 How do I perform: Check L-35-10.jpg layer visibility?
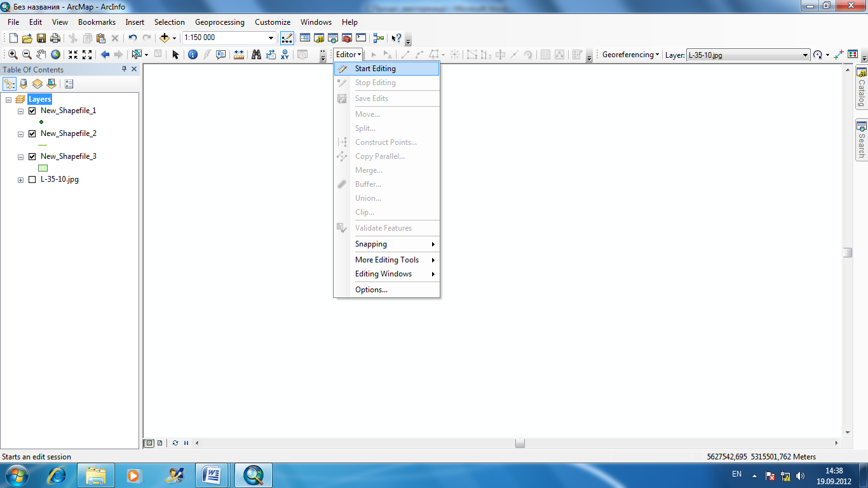[32, 179]
